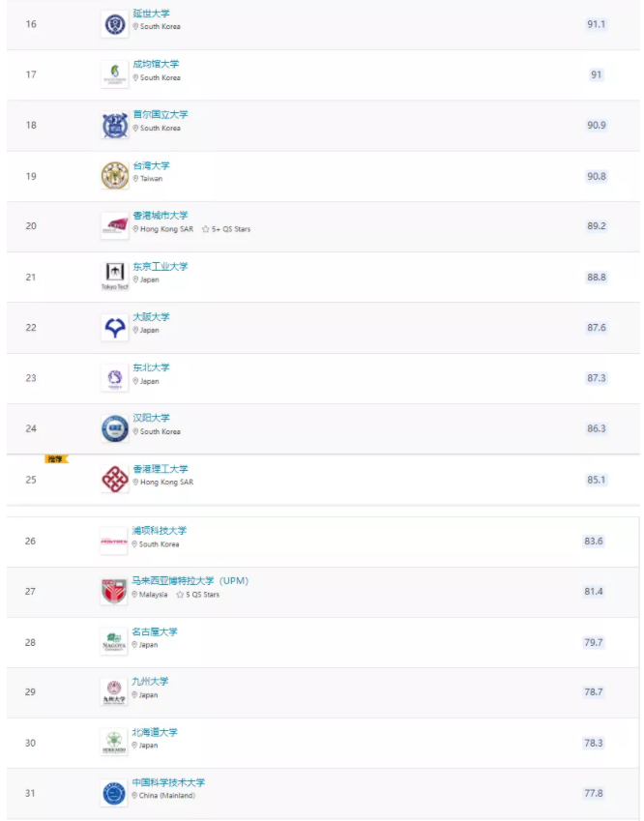
Task: Select the Seoul National University crest icon
Action: pyautogui.click(x=115, y=125)
